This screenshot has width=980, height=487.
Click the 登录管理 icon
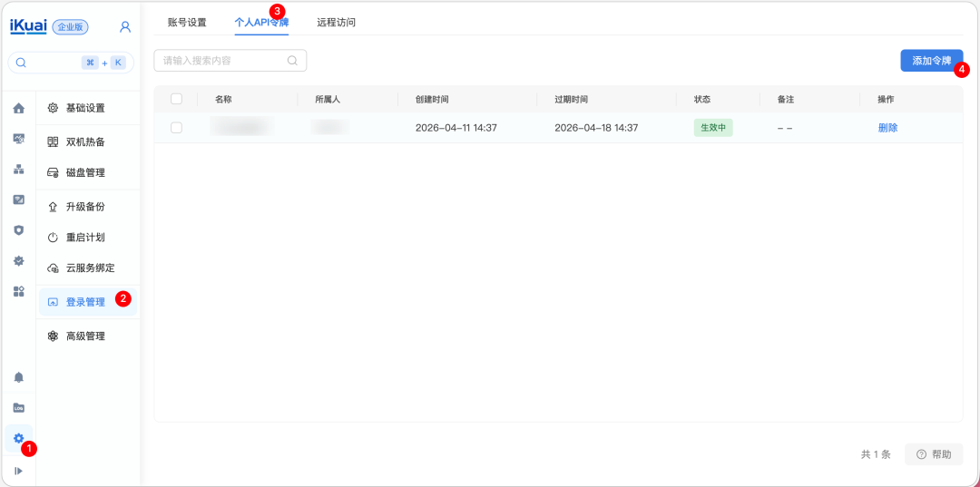coord(54,302)
